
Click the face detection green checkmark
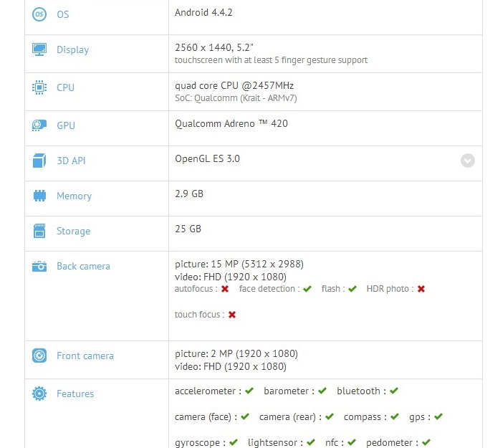tap(307, 289)
